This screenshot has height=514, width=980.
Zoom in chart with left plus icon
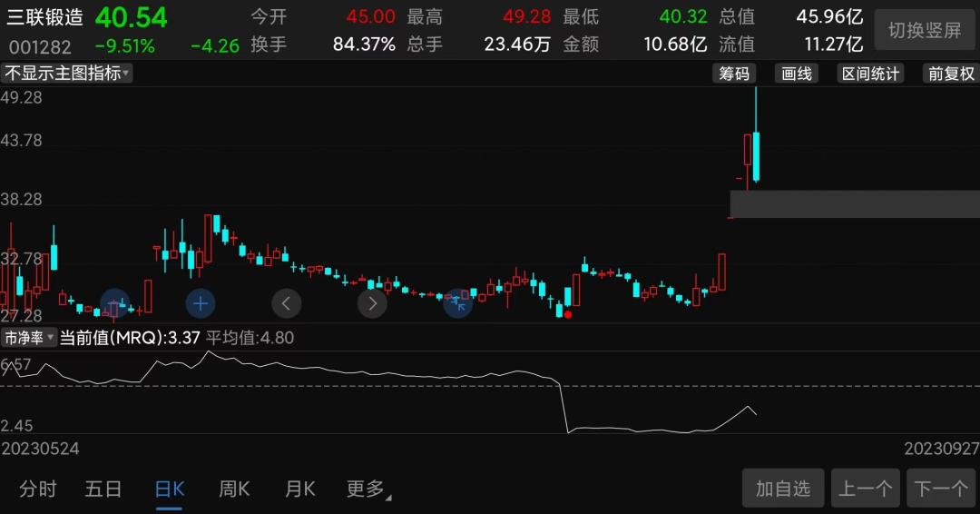click(x=115, y=304)
